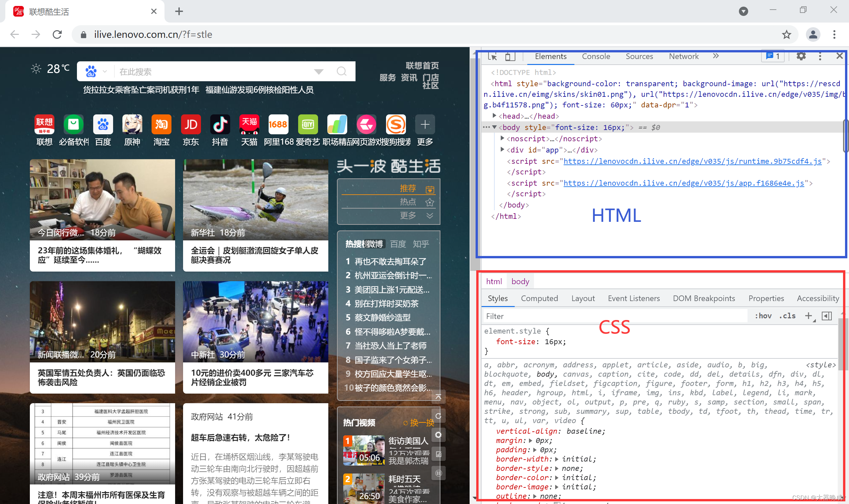This screenshot has height=504, width=849.
Task: Close the DevTools panel
Action: click(839, 56)
